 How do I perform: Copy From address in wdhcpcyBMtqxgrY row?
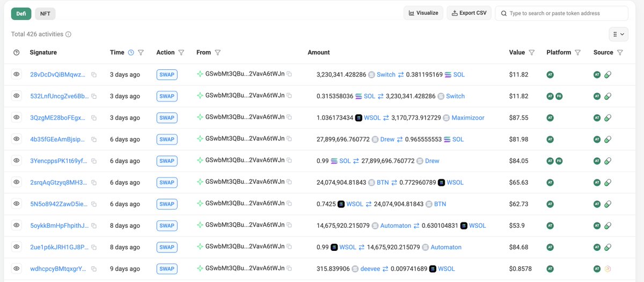pos(289,268)
